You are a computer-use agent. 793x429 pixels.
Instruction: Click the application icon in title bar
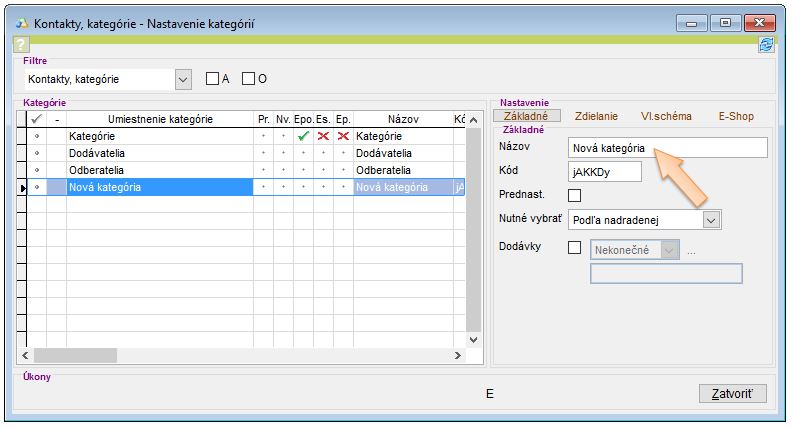[x=20, y=22]
